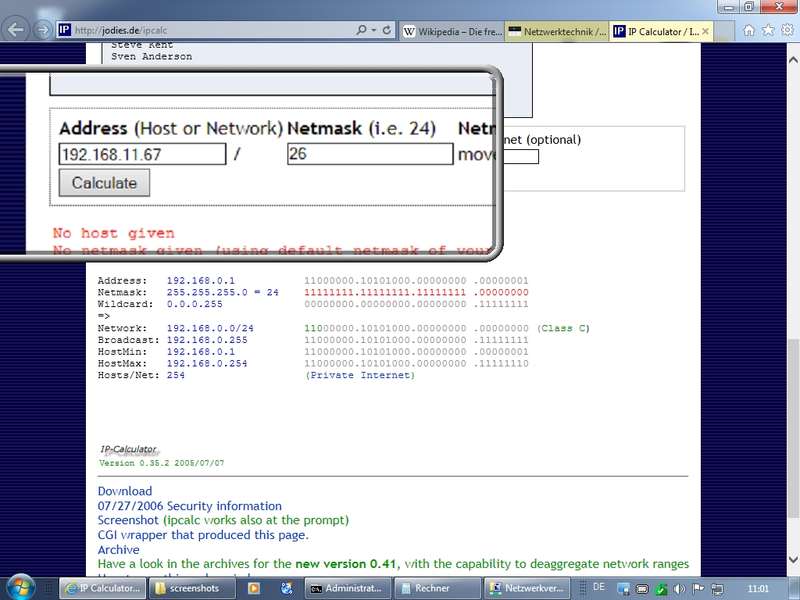Click the browser Forward arrow button
Viewport: 800px width, 600px height.
point(43,30)
